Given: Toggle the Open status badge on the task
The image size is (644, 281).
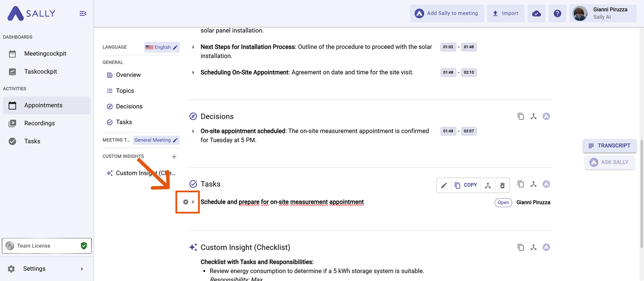Looking at the screenshot, I should pyautogui.click(x=503, y=202).
